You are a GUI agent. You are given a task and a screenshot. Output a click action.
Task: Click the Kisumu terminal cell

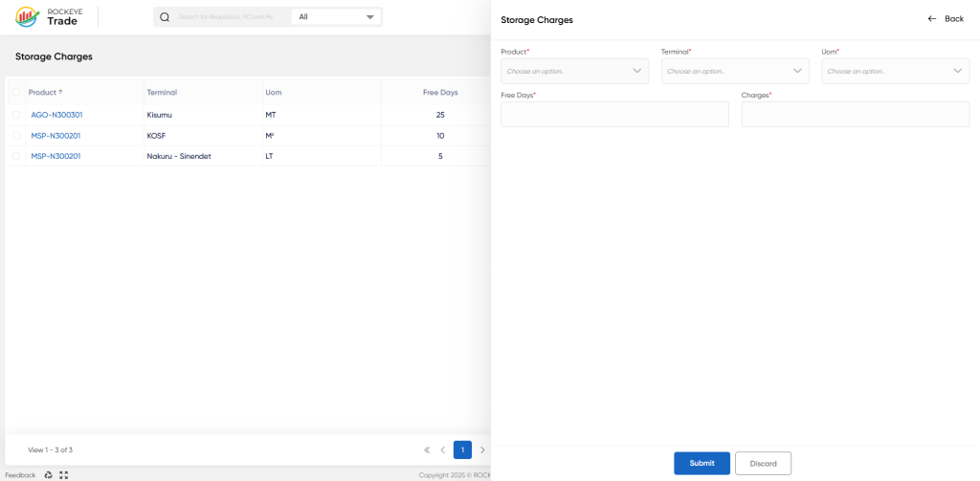[159, 115]
